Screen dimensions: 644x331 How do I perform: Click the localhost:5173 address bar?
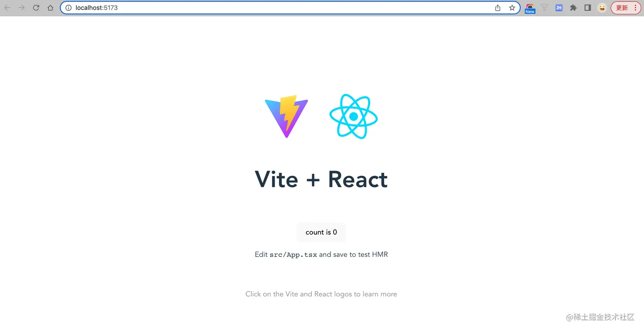tap(290, 8)
